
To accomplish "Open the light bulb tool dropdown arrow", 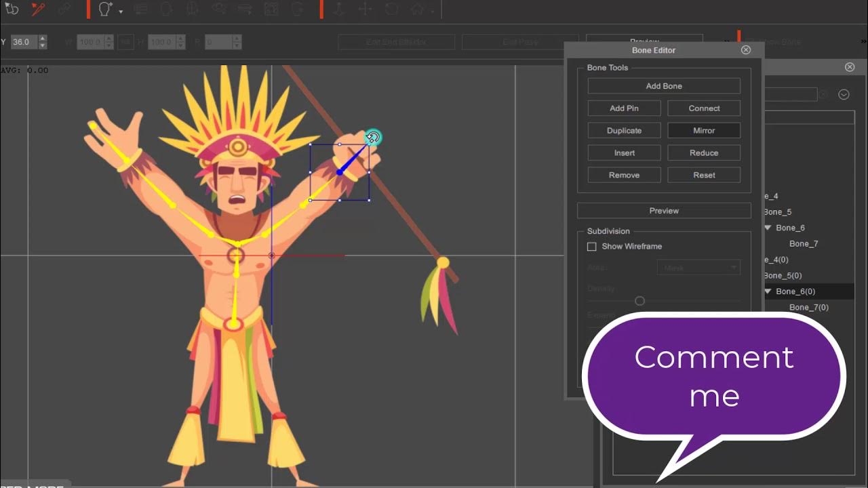I will pyautogui.click(x=120, y=10).
